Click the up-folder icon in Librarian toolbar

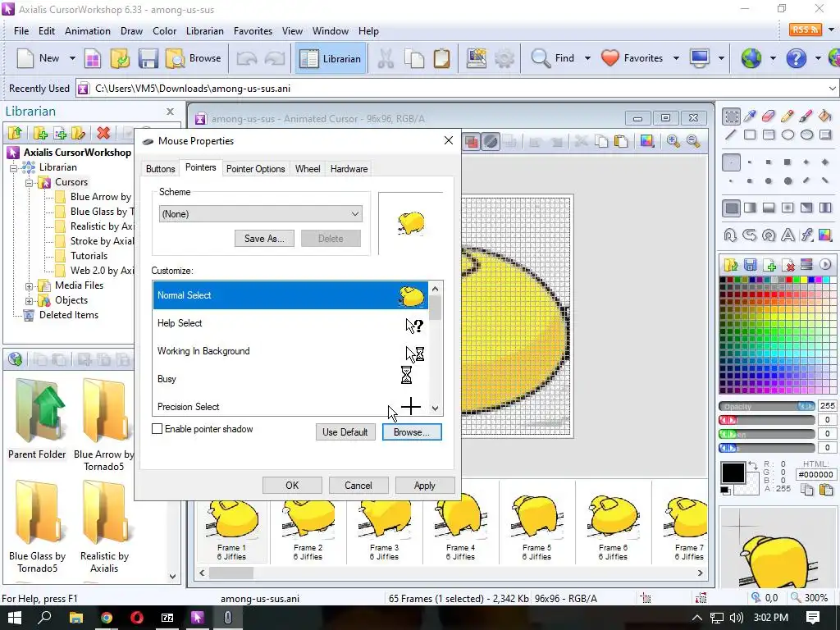pyautogui.click(x=15, y=133)
